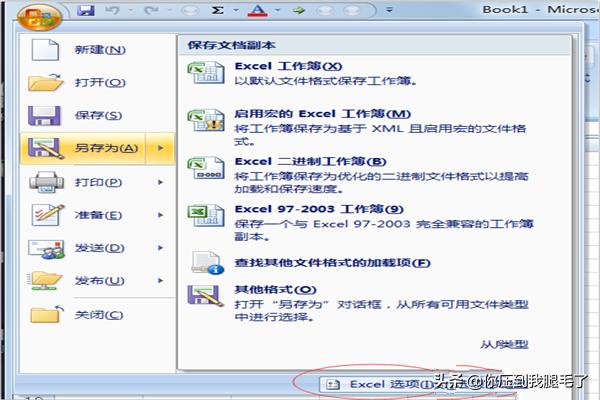Click the floppy-and-pencil icon beside 另存为
The width and height of the screenshot is (600, 400).
pyautogui.click(x=45, y=148)
